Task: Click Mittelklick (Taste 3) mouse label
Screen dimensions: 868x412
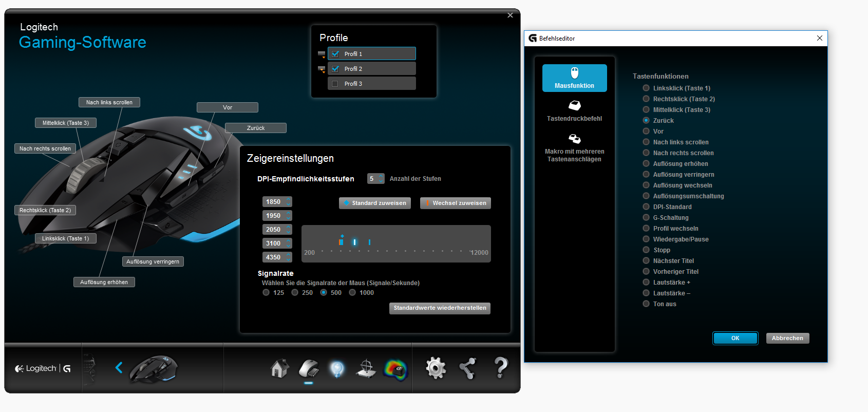Action: point(66,123)
